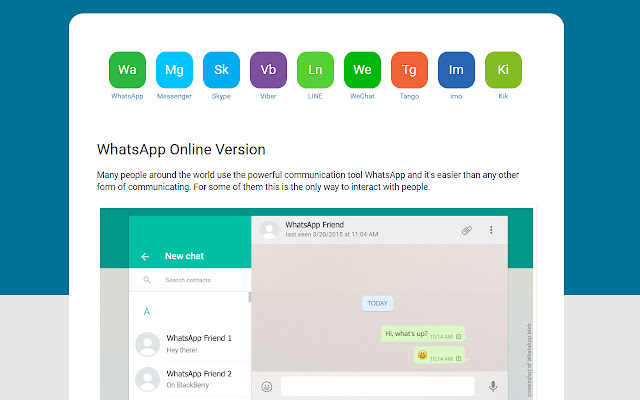
Task: Click the microphone voice message icon
Action: tap(493, 386)
